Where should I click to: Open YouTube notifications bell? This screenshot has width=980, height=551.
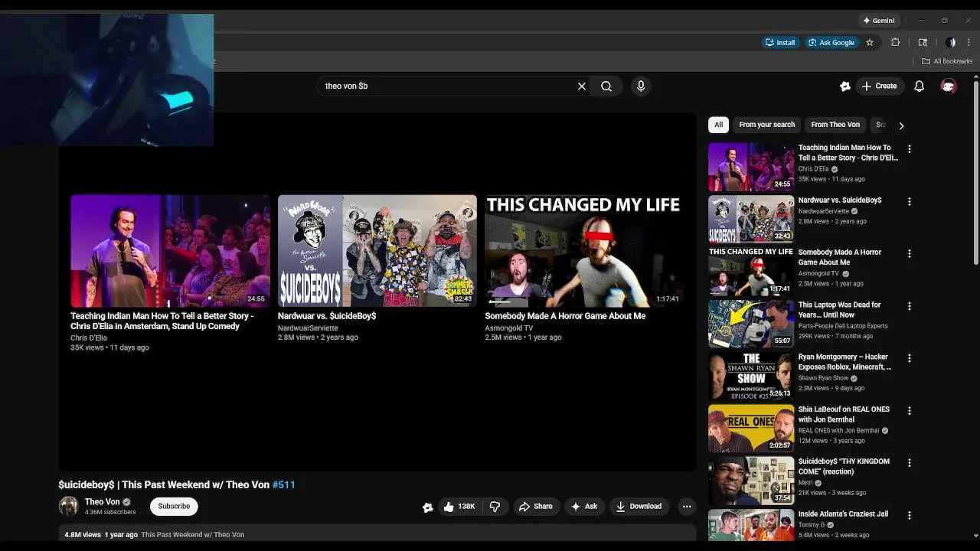point(919,86)
